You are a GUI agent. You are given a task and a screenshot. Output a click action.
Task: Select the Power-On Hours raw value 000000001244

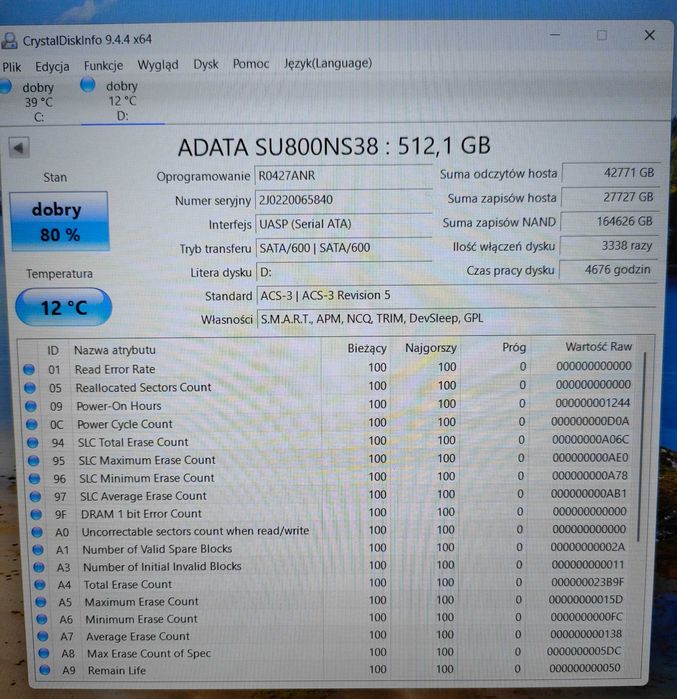pos(593,403)
